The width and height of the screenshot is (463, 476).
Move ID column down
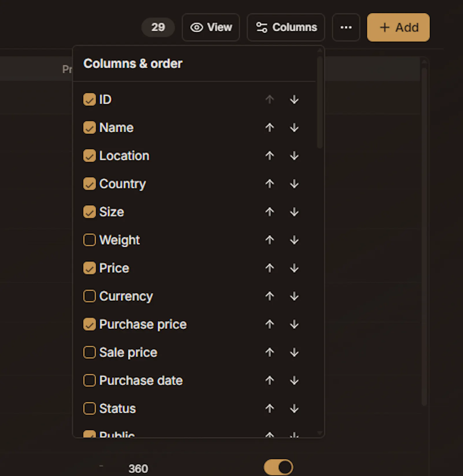point(294,99)
